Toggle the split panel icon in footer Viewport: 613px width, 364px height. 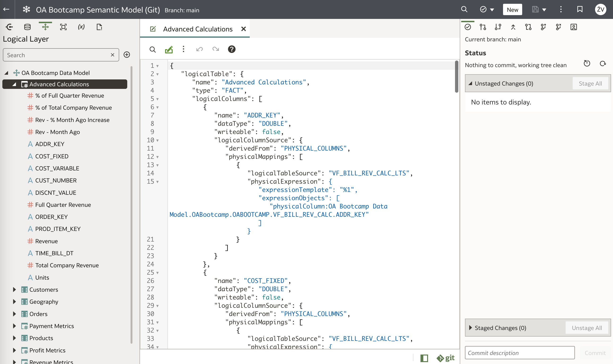(x=424, y=358)
